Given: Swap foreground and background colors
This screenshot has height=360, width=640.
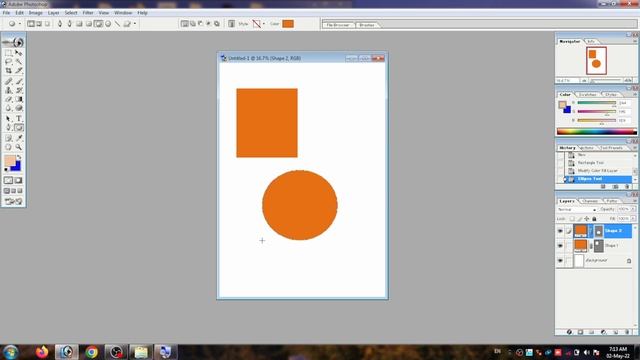Looking at the screenshot, I should coord(19,157).
